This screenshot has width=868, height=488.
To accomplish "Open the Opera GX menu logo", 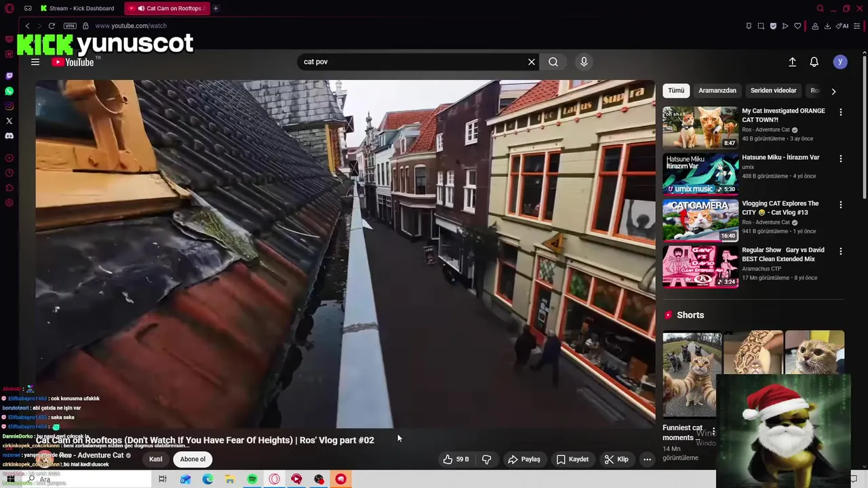I will (9, 8).
